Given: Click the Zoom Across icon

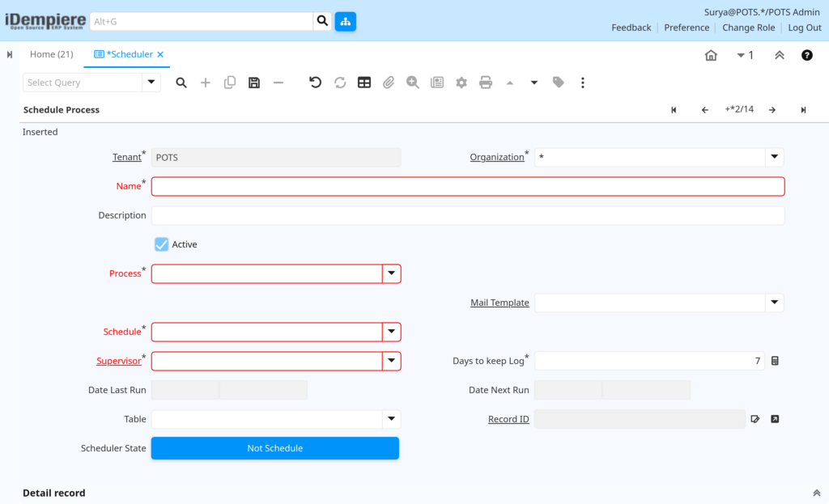Looking at the screenshot, I should 413,83.
